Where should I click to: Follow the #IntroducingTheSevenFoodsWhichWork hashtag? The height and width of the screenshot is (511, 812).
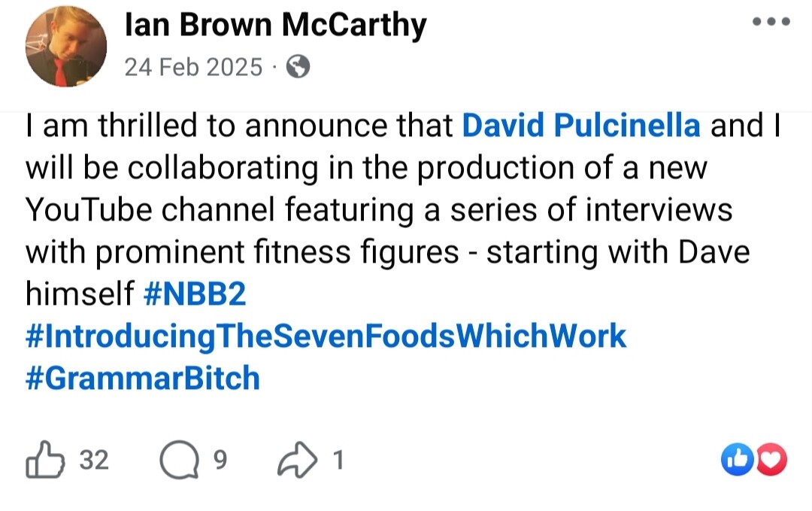pyautogui.click(x=326, y=336)
